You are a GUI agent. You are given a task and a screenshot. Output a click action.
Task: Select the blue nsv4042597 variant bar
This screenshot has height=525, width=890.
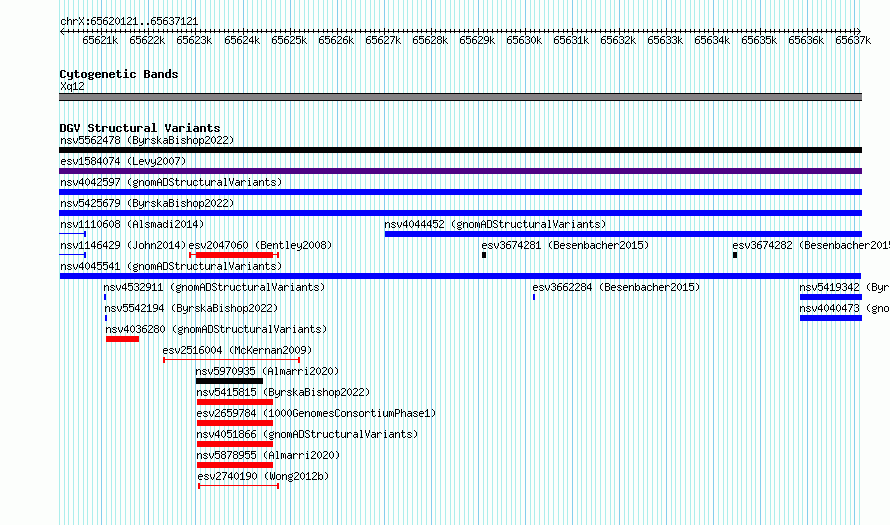460,192
